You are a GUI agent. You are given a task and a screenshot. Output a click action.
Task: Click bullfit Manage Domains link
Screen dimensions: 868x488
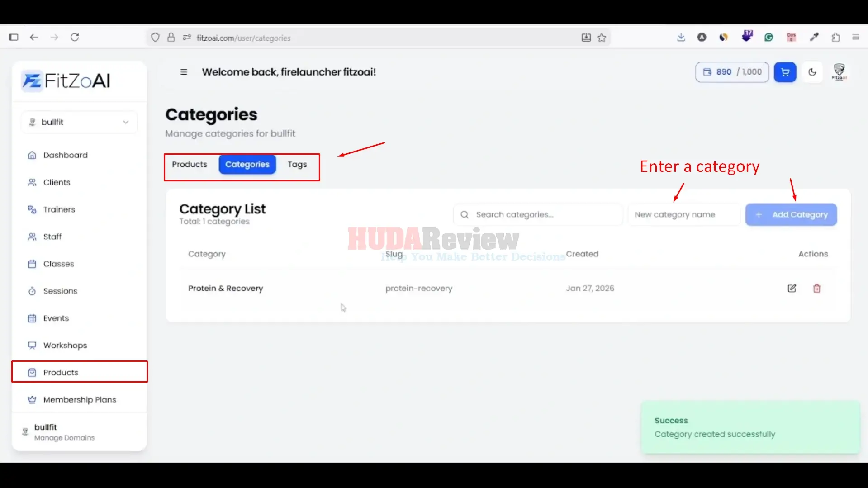pos(64,432)
